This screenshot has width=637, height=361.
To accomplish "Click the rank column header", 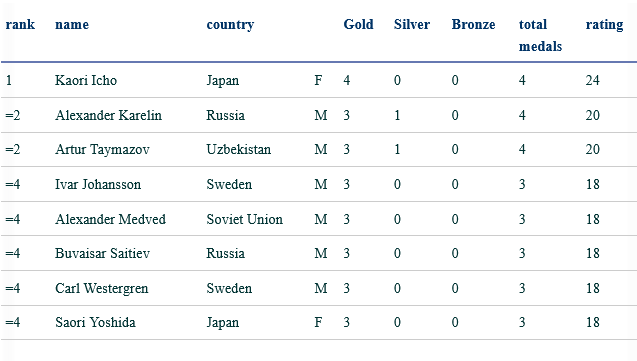I will [x=20, y=24].
